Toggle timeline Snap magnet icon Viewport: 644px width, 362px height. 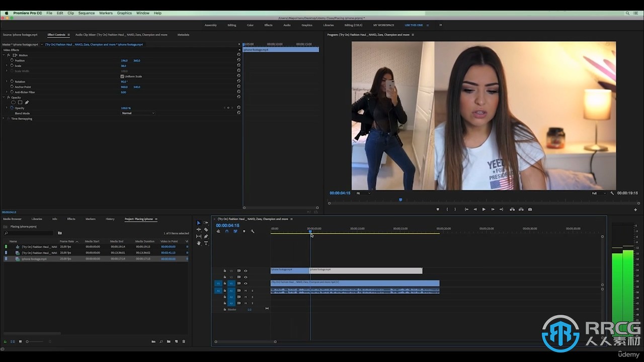tap(227, 231)
